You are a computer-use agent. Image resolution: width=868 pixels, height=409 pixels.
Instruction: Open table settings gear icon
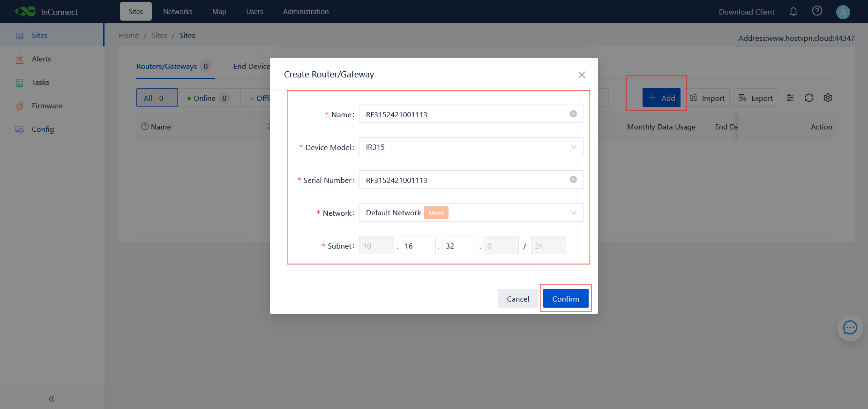(828, 98)
